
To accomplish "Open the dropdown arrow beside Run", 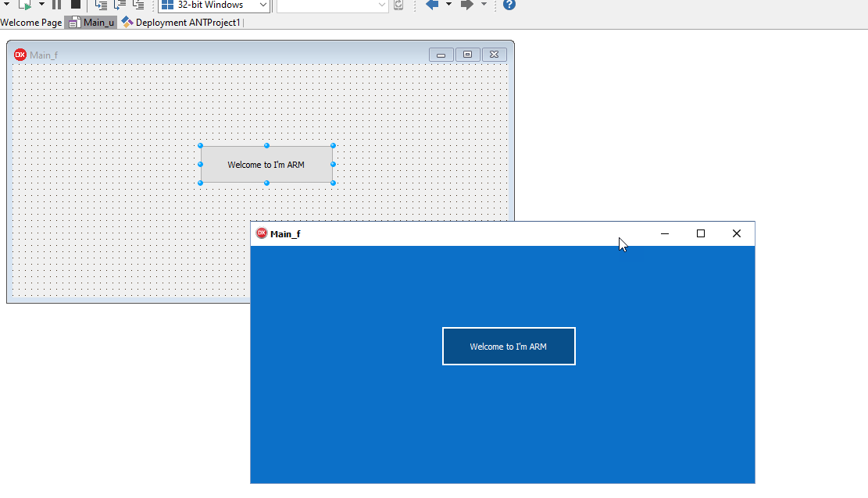I will 41,5.
